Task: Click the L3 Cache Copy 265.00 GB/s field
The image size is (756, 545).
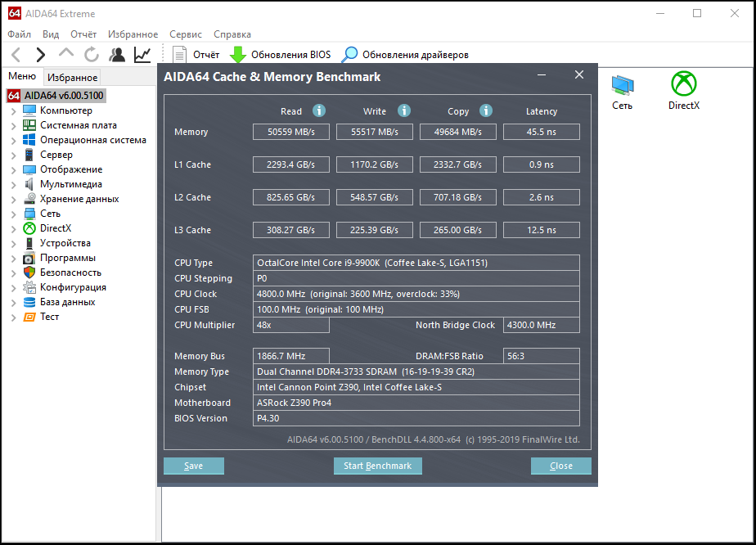Action: point(458,230)
